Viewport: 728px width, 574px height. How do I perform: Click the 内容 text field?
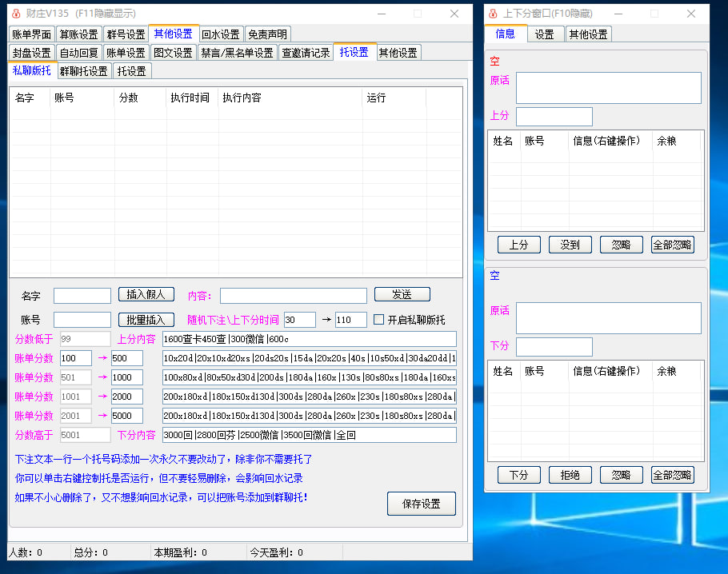[x=293, y=296]
